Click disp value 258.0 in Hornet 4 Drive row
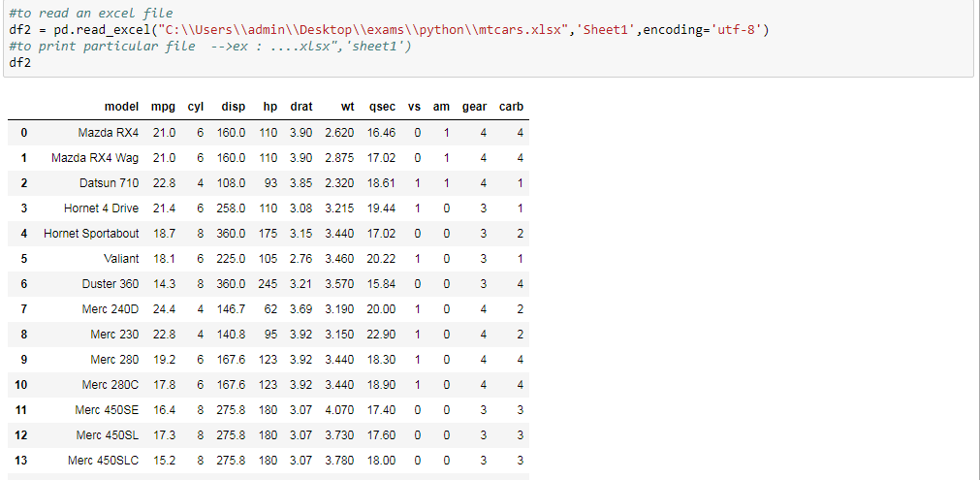The height and width of the screenshot is (480, 980). [232, 208]
